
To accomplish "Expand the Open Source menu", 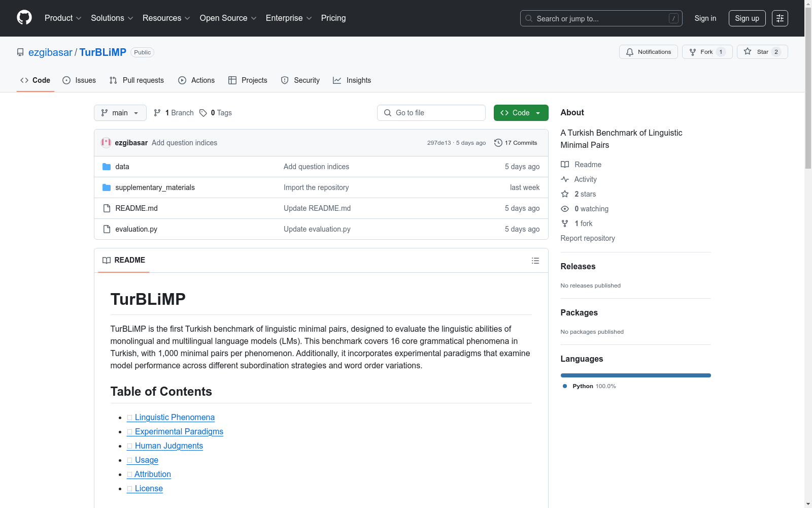I will point(228,18).
